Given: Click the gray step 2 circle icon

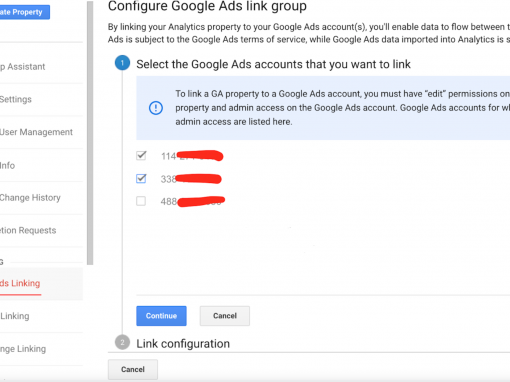Looking at the screenshot, I should [x=122, y=342].
